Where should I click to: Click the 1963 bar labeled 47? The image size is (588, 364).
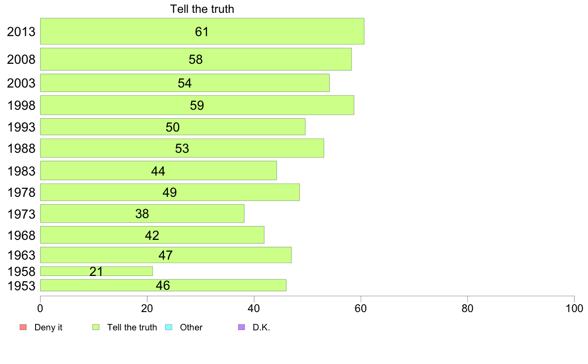[x=166, y=255]
